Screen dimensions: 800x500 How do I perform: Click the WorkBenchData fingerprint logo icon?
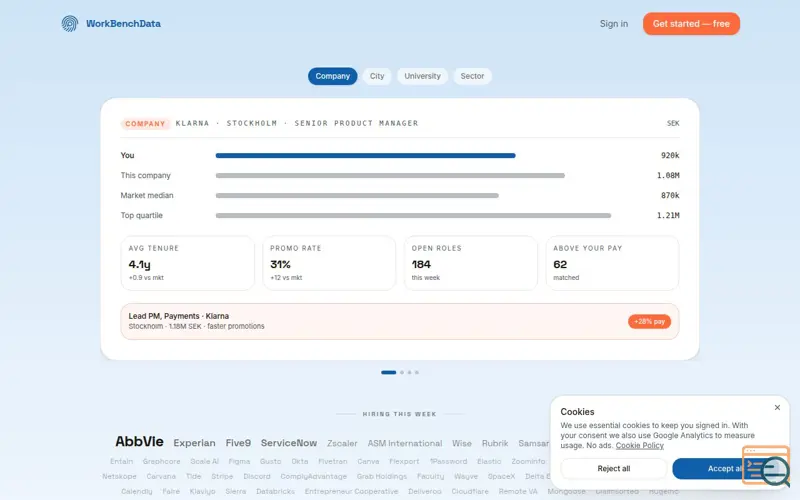click(x=70, y=23)
